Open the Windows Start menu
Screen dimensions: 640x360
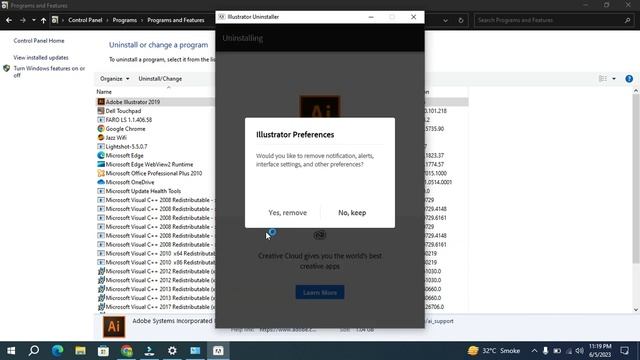pos(11,351)
